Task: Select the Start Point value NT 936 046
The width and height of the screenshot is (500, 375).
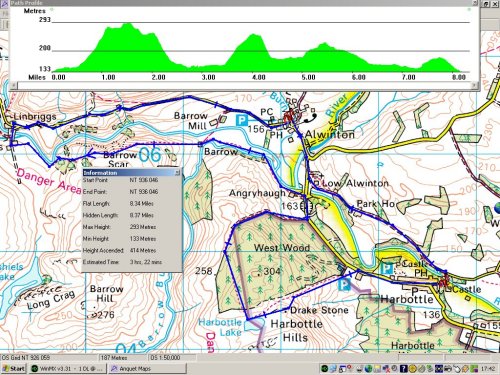Action: [x=144, y=180]
